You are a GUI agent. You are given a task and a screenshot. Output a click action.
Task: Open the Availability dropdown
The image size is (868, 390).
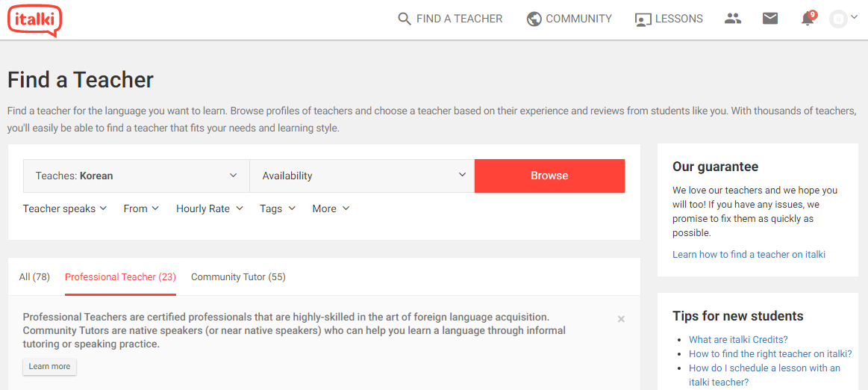[x=362, y=176]
